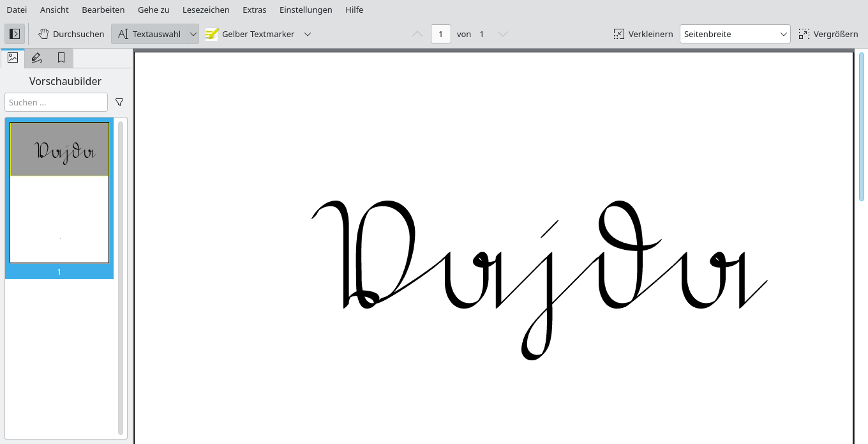Click the Vergrößern zoom-in icon
Screen dimensions: 868x444
pos(804,34)
